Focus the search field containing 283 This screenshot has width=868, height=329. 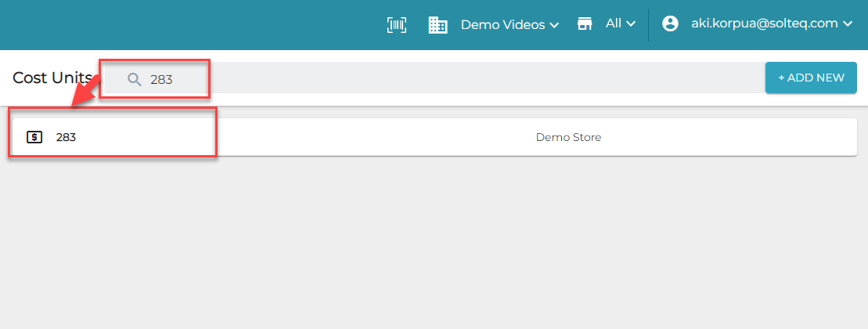point(162,79)
